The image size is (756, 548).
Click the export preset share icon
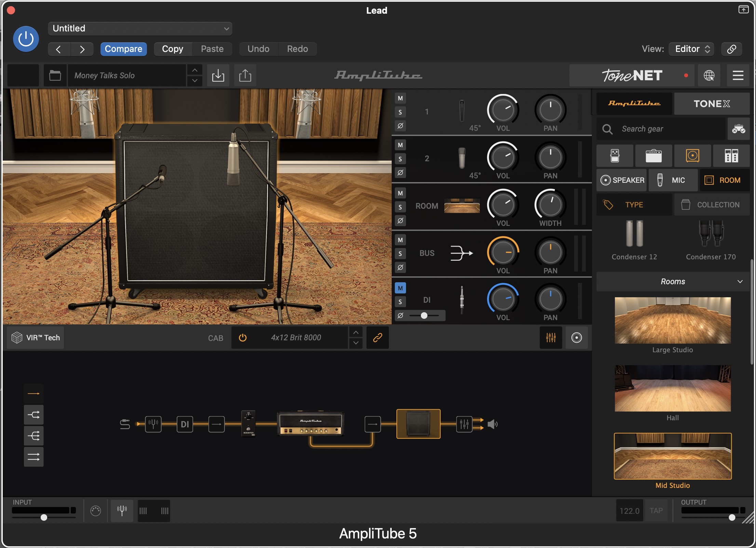(245, 75)
